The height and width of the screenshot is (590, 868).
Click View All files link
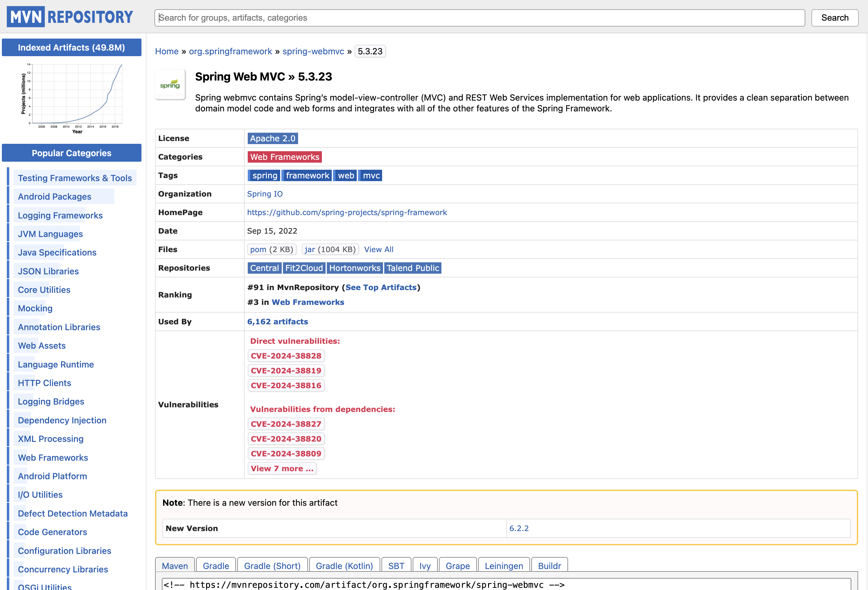point(378,249)
